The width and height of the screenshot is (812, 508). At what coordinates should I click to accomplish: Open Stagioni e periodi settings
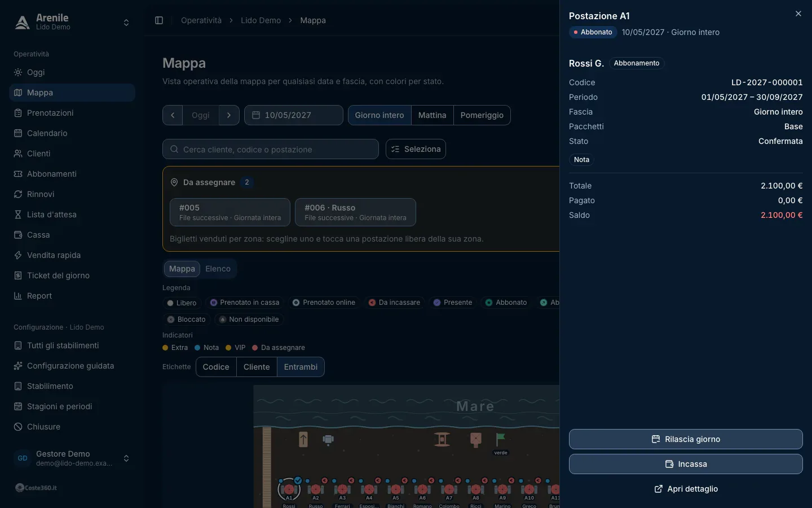click(x=72, y=406)
